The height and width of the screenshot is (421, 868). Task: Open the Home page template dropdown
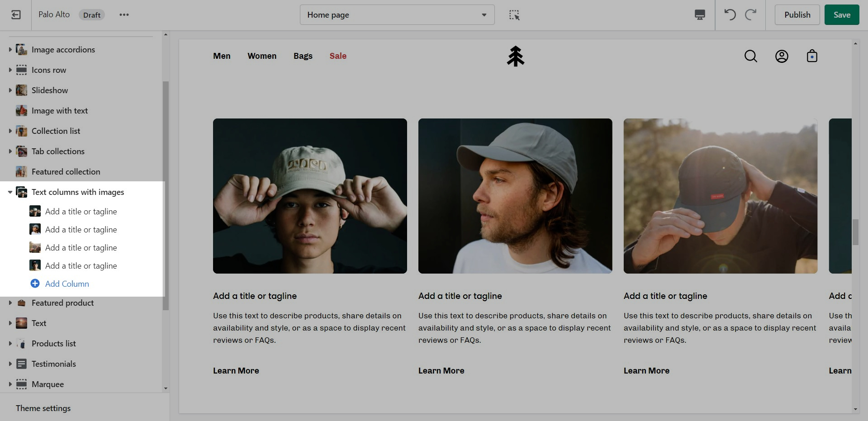[397, 15]
